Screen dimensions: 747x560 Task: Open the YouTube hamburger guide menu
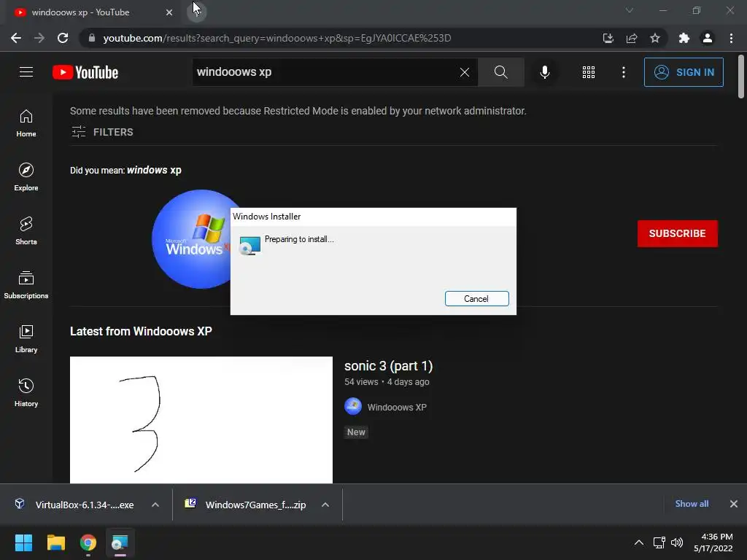pos(26,72)
